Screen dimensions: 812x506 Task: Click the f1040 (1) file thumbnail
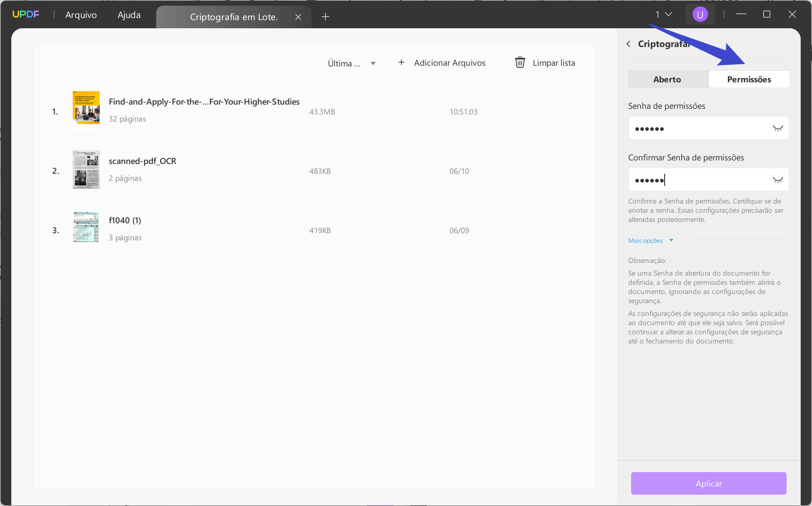coord(86,228)
